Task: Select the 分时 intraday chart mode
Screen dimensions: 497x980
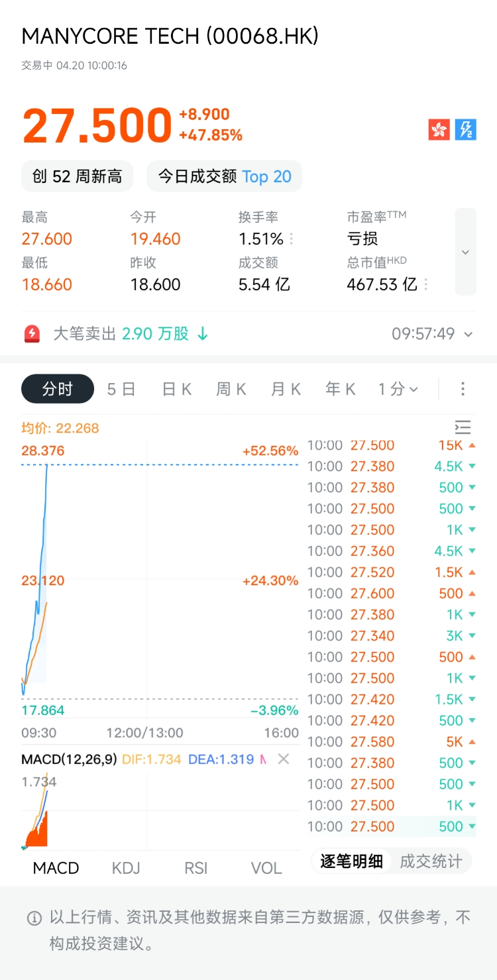Action: pos(58,389)
